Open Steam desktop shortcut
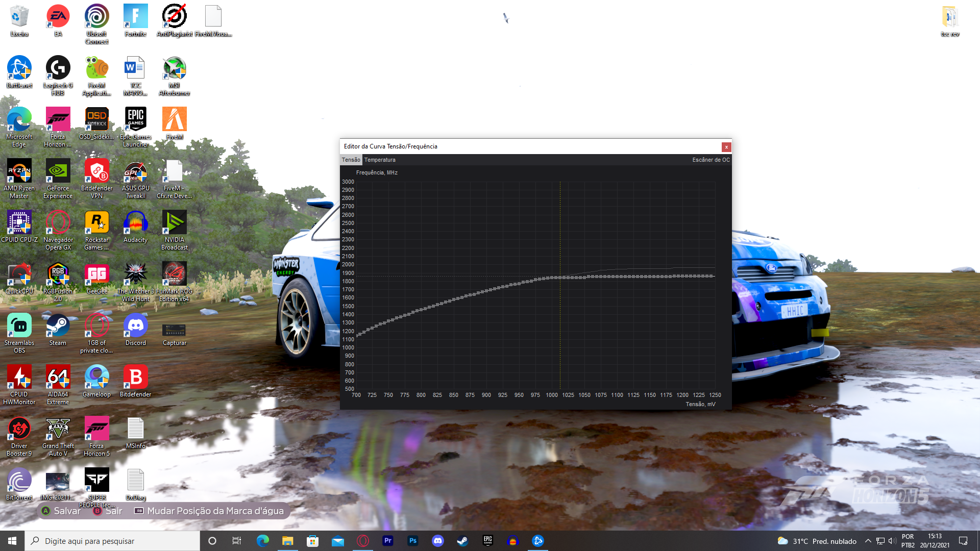 click(58, 330)
